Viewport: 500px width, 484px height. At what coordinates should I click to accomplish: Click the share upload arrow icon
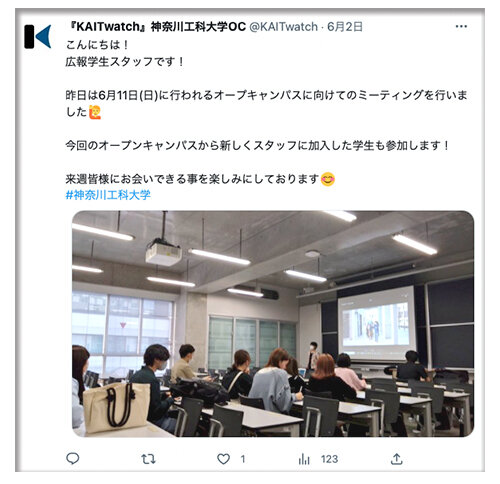(x=396, y=459)
